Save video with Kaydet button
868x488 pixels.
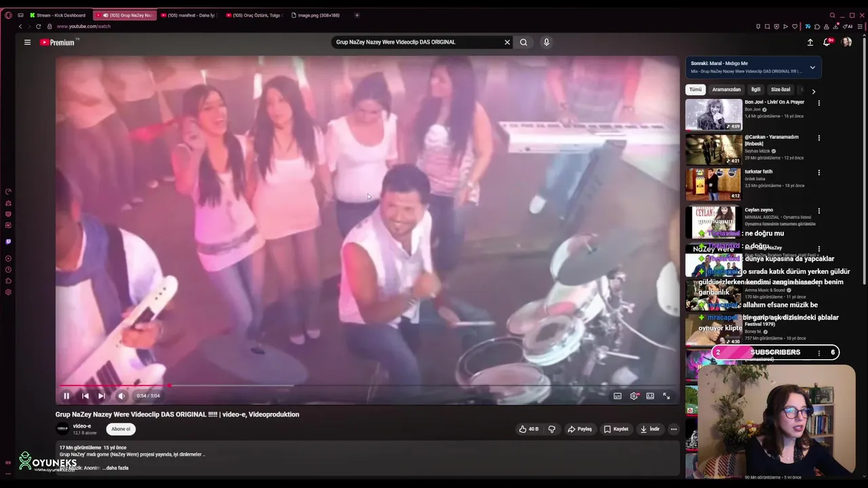pos(616,429)
